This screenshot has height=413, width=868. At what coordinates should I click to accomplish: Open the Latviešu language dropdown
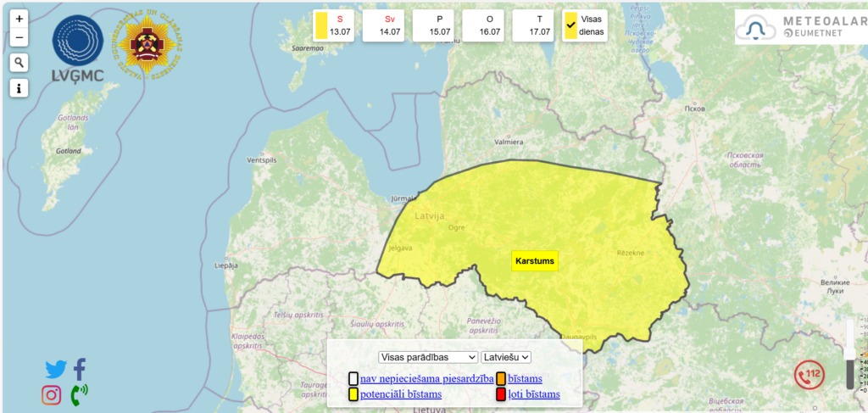(x=506, y=357)
